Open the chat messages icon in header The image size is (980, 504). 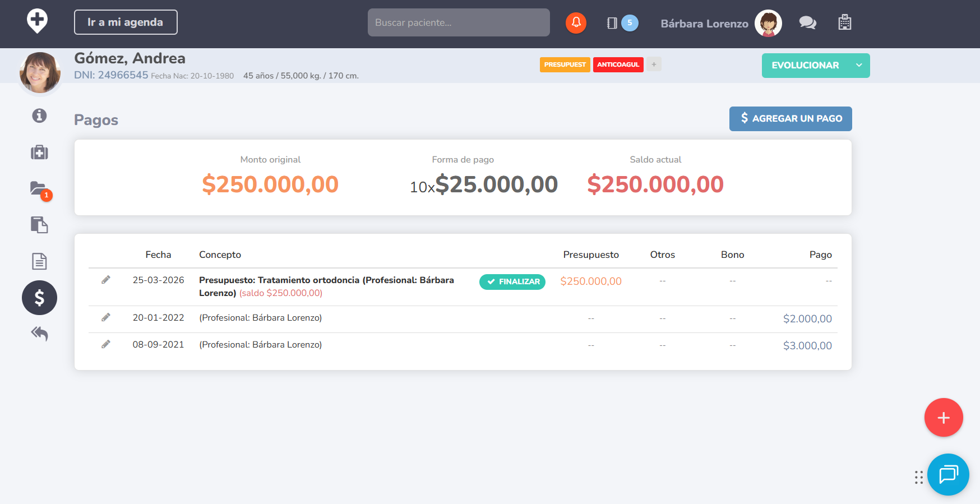pos(807,23)
